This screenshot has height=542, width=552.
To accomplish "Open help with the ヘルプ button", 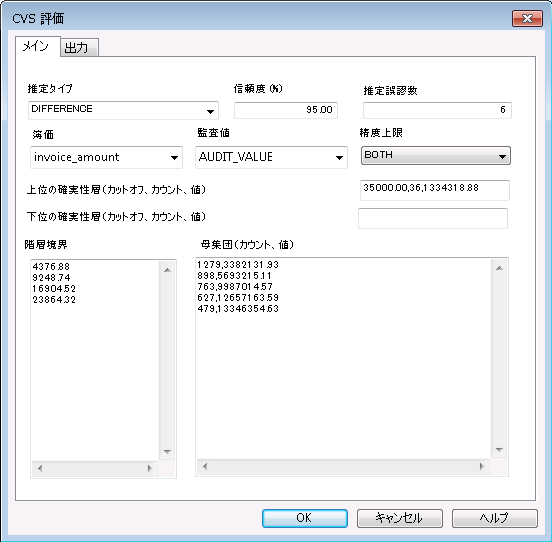I will 495,518.
